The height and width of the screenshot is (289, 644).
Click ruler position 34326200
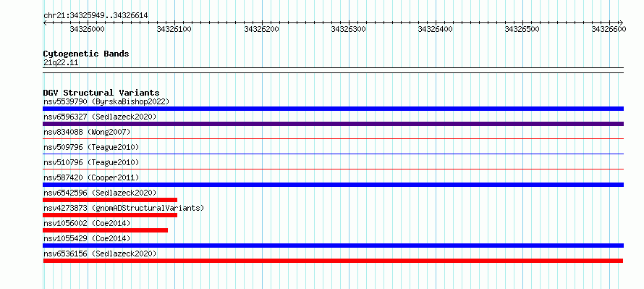(261, 29)
